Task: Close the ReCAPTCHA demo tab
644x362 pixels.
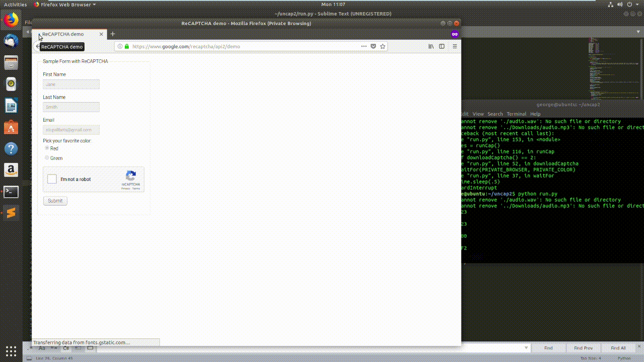Action: click(101, 34)
